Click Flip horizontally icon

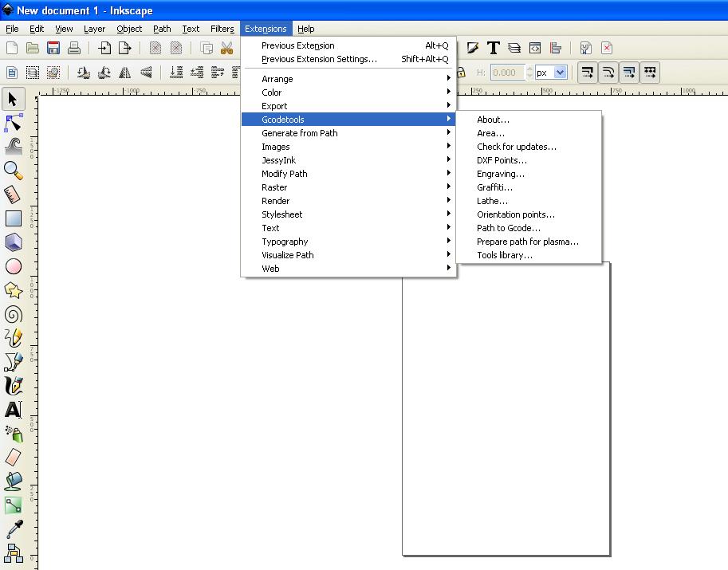pyautogui.click(x=125, y=73)
